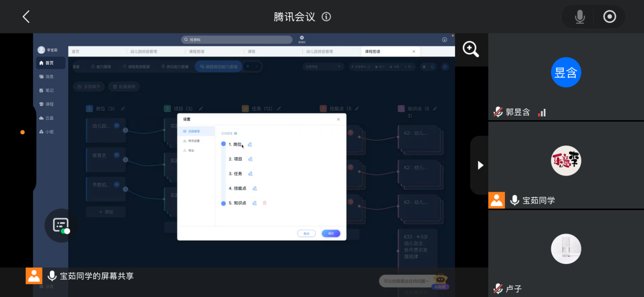644x297 pixels.
Task: Collapse 幼儿园 node chevron
Action: (116, 126)
